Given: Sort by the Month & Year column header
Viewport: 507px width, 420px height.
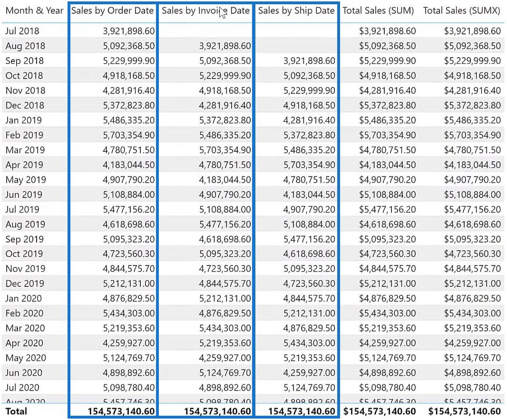Looking at the screenshot, I should [34, 10].
